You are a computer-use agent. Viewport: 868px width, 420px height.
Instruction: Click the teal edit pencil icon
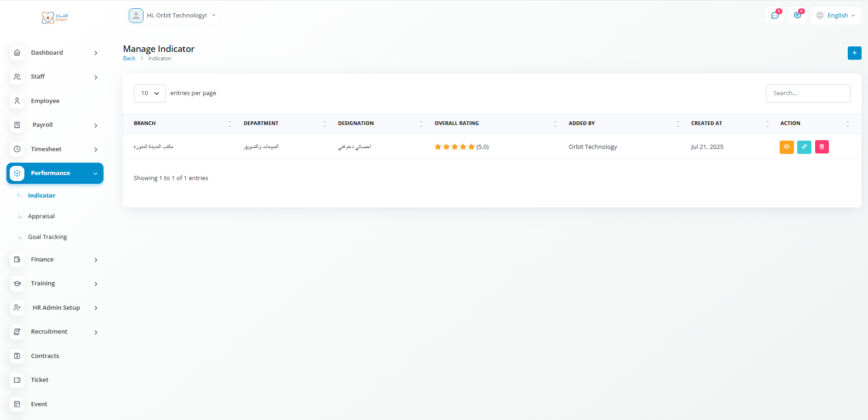(x=804, y=147)
